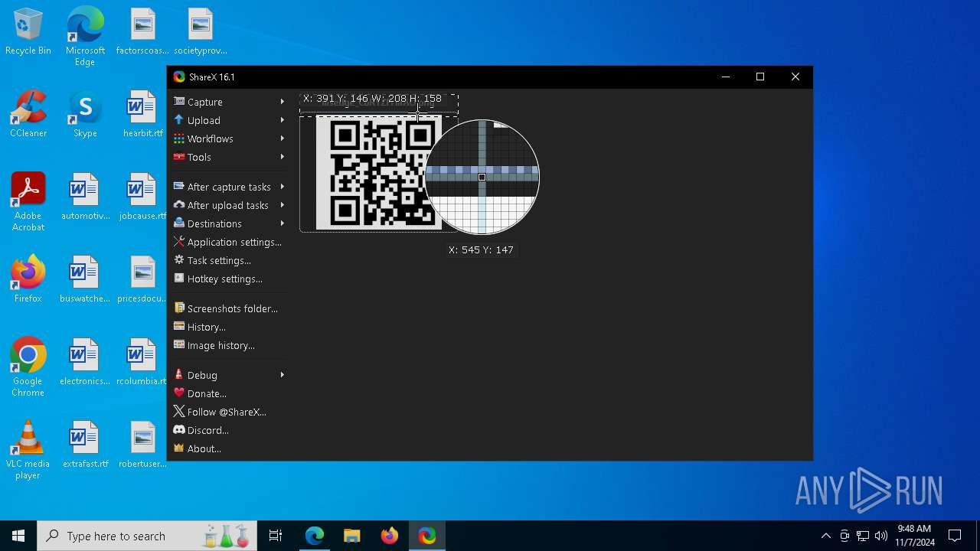Screen dimensions: 980x551
Task: Click the X logo icon
Action: 179,411
